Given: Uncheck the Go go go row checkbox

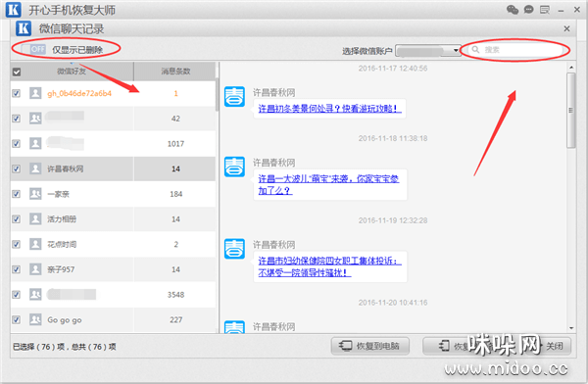Looking at the screenshot, I should 16,320.
